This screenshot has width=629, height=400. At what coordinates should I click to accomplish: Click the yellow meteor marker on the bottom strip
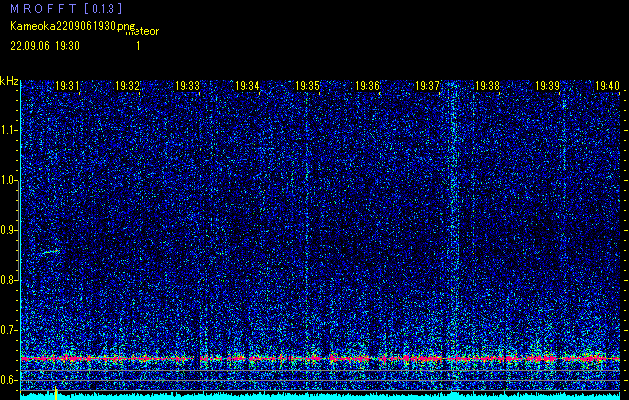pos(56,394)
